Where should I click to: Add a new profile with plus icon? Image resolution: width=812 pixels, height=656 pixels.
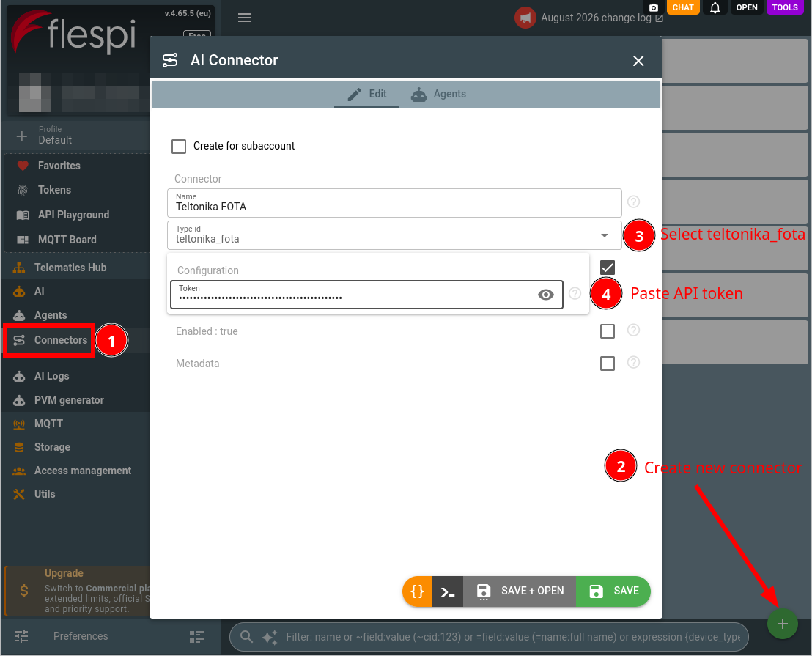(x=21, y=136)
